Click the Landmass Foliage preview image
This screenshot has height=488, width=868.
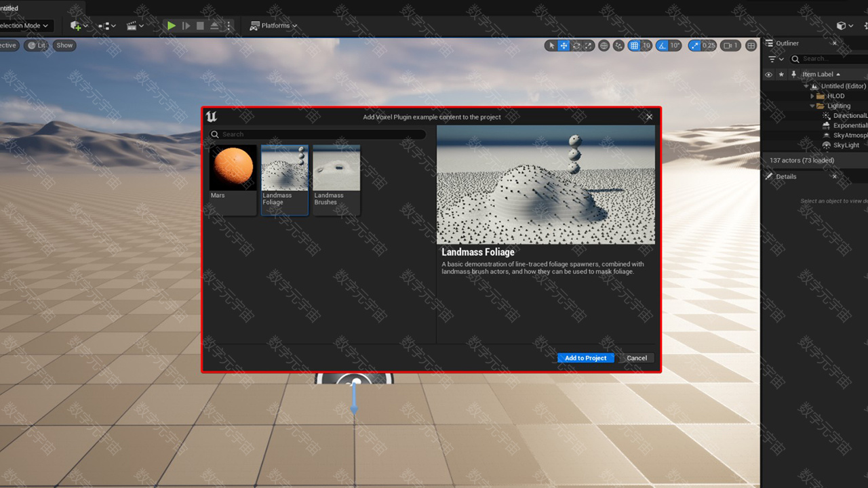coord(546,184)
